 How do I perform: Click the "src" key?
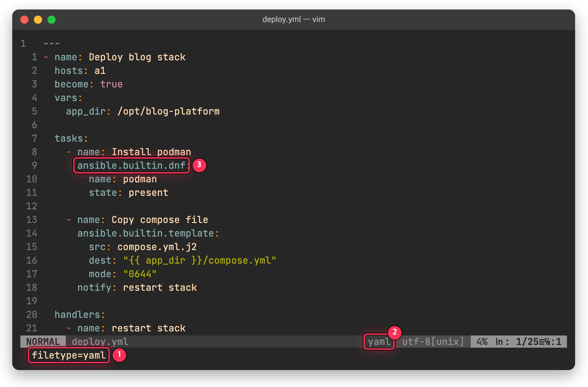(97, 247)
